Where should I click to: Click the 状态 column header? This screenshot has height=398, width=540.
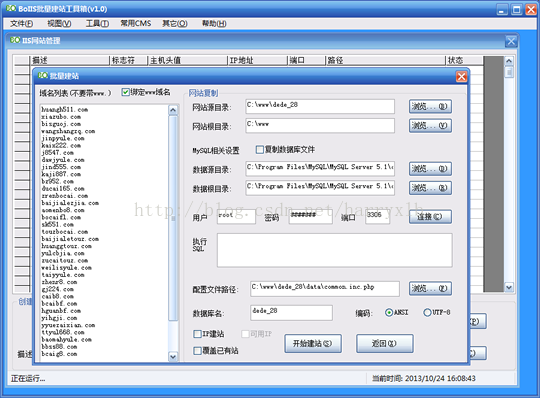[x=465, y=61]
